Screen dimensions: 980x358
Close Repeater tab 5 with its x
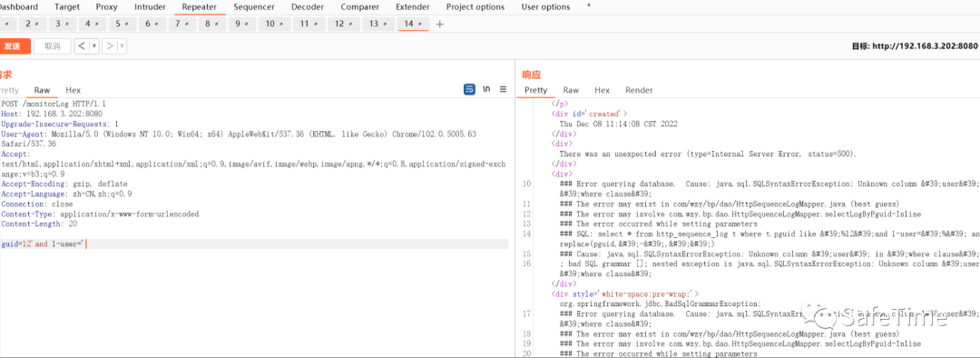click(x=126, y=25)
